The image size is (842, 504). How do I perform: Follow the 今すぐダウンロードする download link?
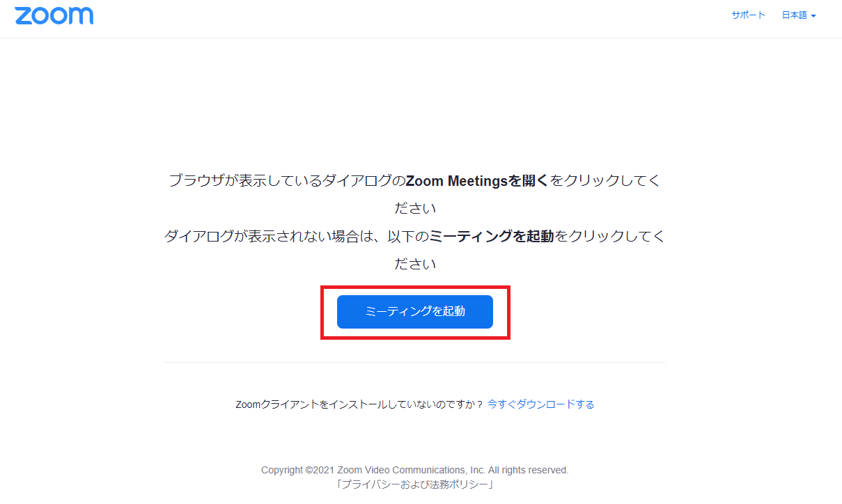(x=541, y=404)
